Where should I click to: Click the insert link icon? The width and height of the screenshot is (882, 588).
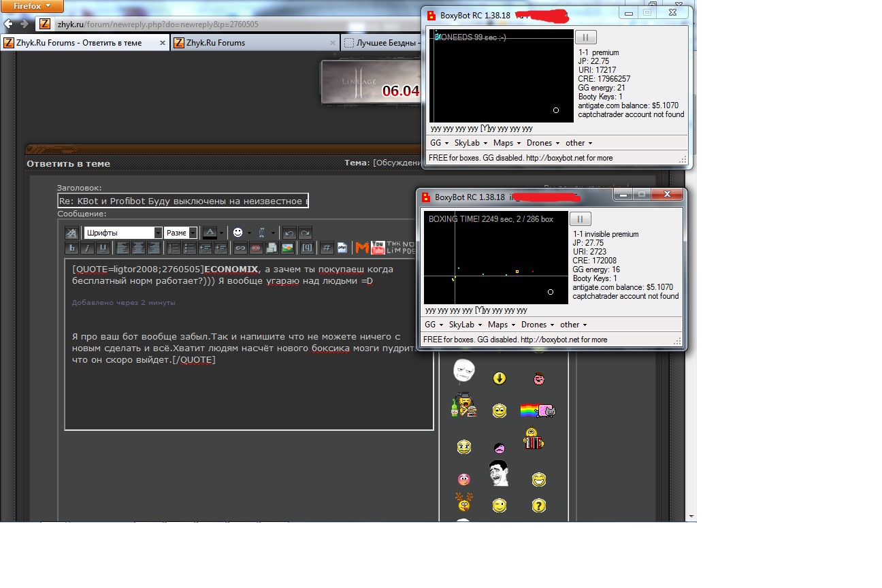[x=240, y=248]
